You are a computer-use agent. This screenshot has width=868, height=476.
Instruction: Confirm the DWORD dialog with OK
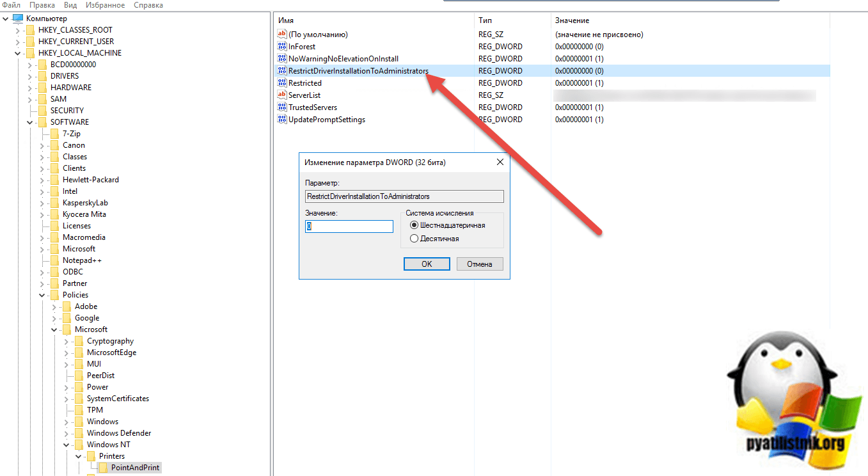point(427,264)
